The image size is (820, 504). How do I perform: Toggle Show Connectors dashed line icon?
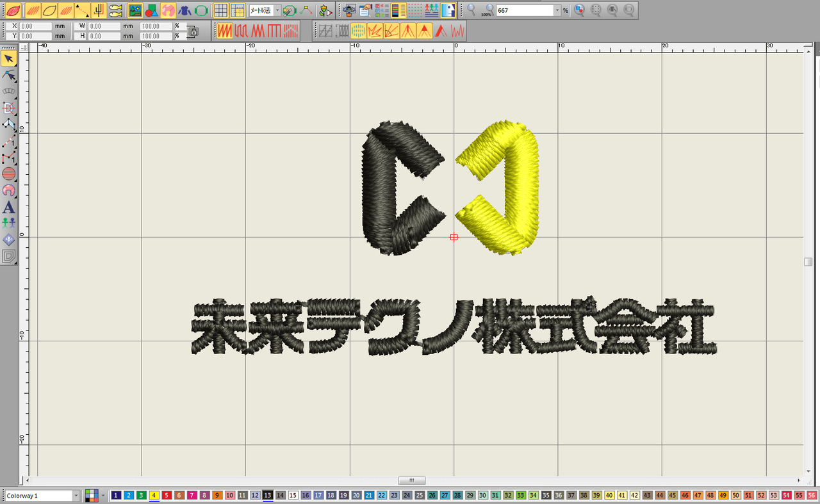pos(82,10)
